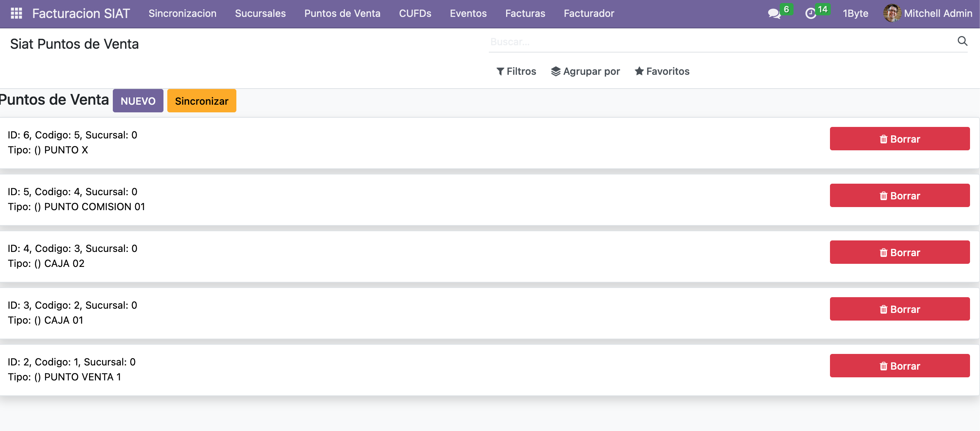Open the Sincronizacion menu
980x431 pixels.
pyautogui.click(x=182, y=13)
